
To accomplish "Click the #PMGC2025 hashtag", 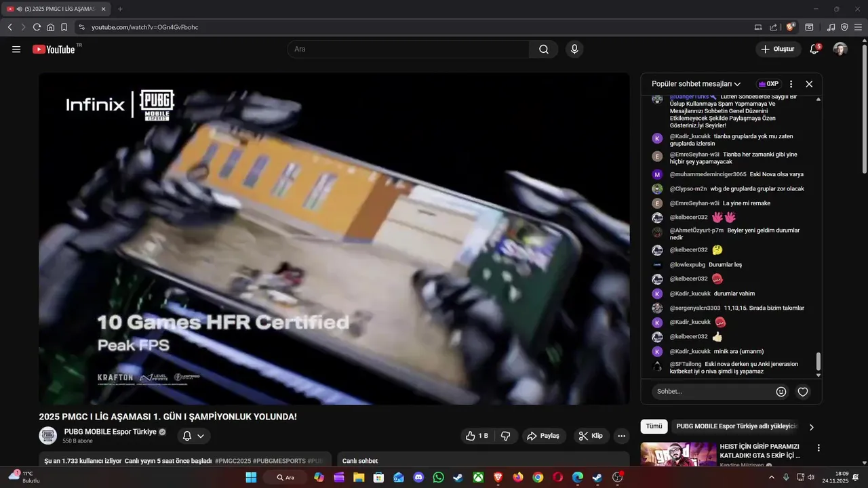I will 237,461.
